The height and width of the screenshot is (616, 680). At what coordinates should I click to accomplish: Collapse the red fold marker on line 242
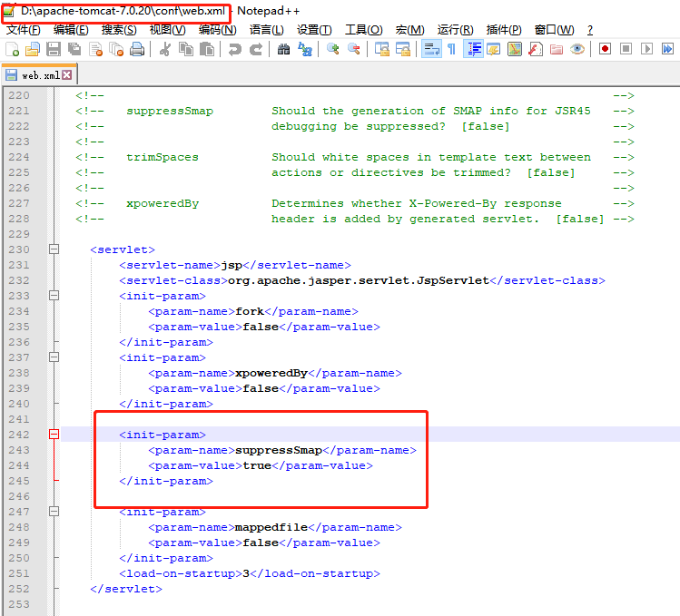pyautogui.click(x=54, y=435)
